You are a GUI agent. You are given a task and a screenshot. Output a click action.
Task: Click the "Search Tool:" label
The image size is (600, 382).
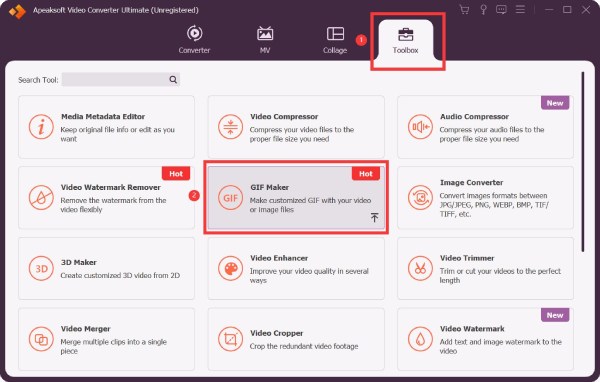[x=38, y=80]
